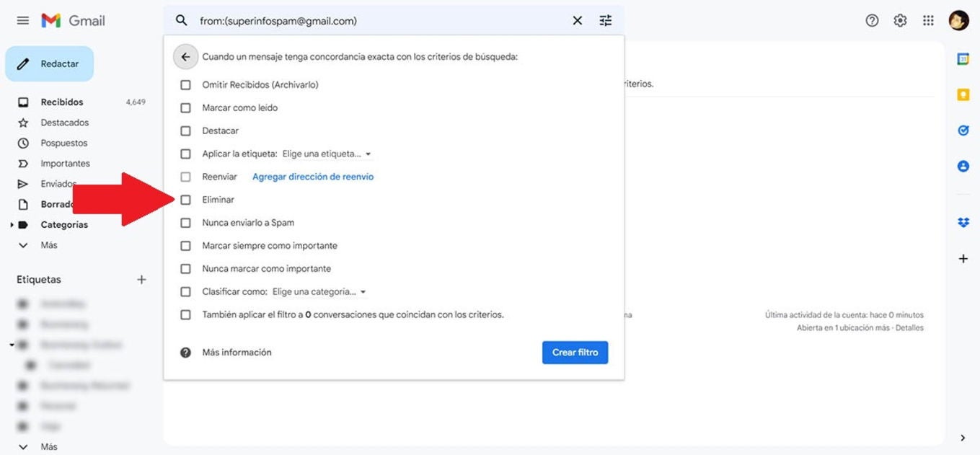
Task: Enable Marcar como leído checkbox
Action: point(186,108)
